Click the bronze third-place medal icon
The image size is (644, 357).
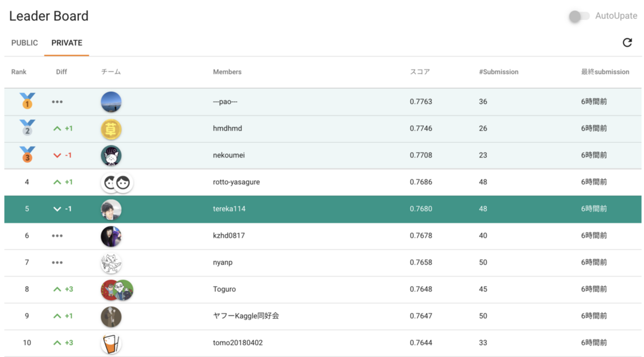[x=27, y=155]
